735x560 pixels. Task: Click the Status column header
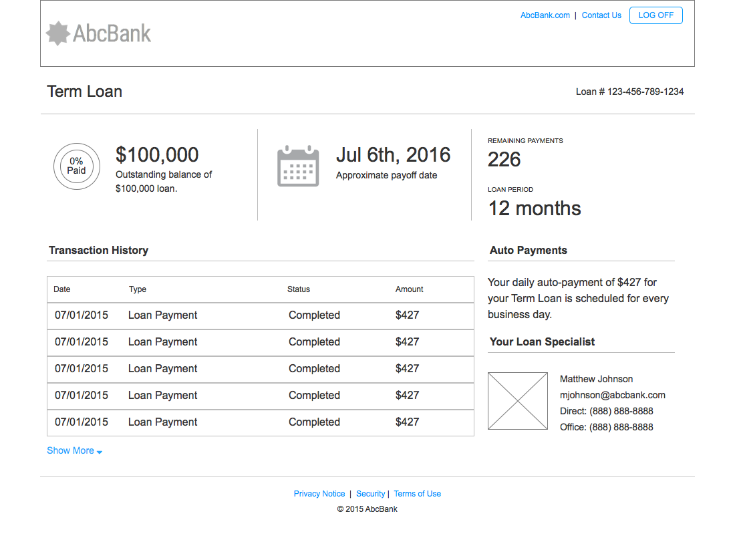pyautogui.click(x=299, y=289)
